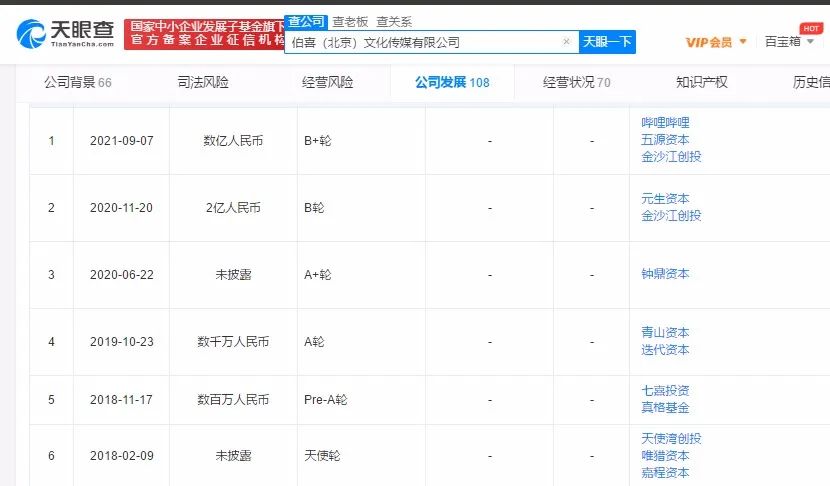Screen dimensions: 830x486
Task: Open the 百宝箱 menu label
Action: tap(783, 41)
